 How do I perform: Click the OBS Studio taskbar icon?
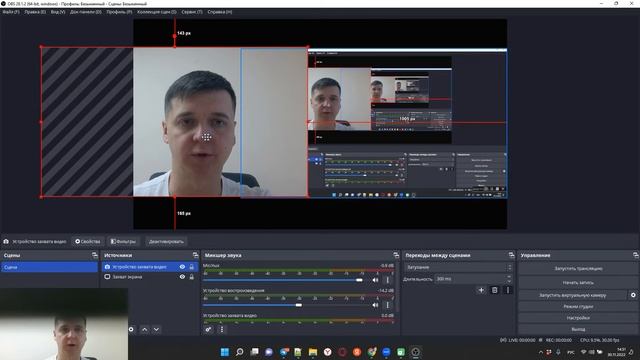416,352
